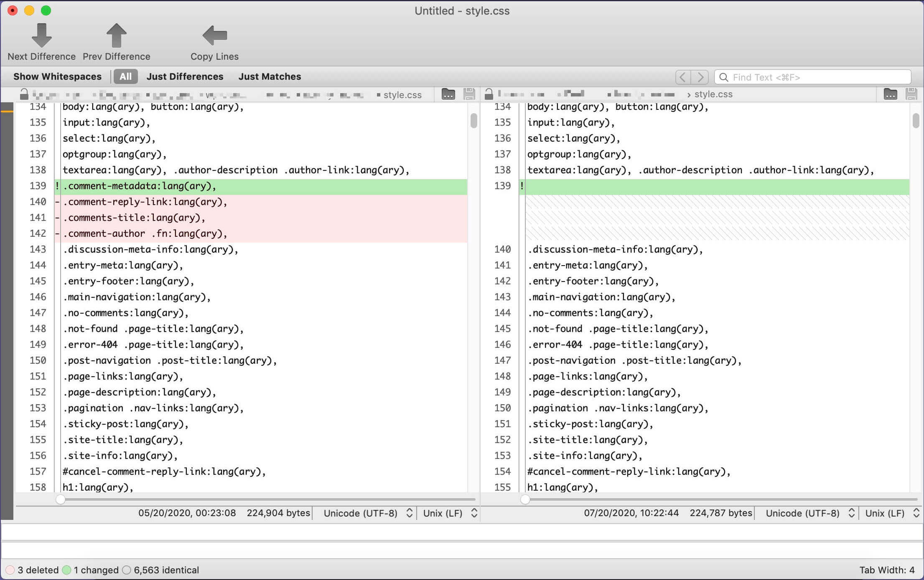Click left pane horizontal scroll slider knob
The height and width of the screenshot is (580, 924).
click(61, 499)
